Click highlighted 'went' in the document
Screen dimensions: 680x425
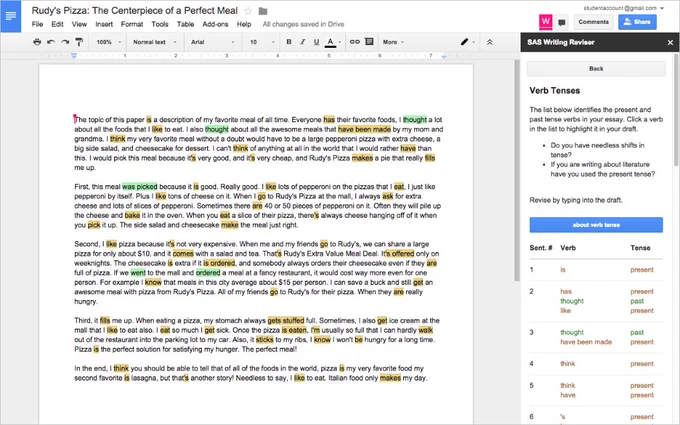tap(138, 273)
